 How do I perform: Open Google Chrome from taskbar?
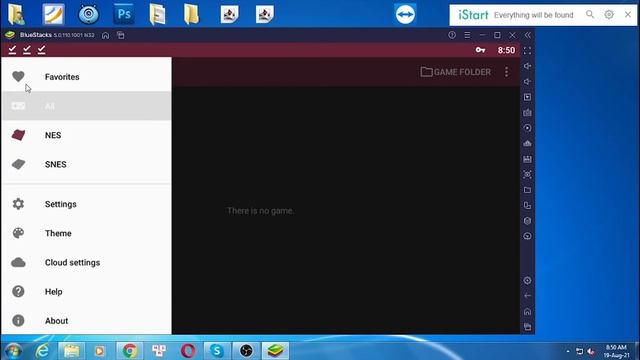[130, 351]
